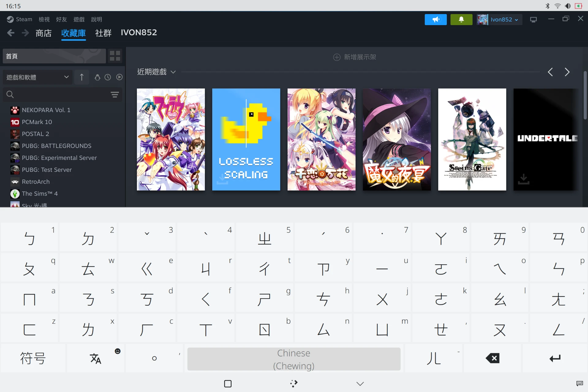The width and height of the screenshot is (588, 392).
Task: Toggle the ready to play filter
Action: pos(119,77)
